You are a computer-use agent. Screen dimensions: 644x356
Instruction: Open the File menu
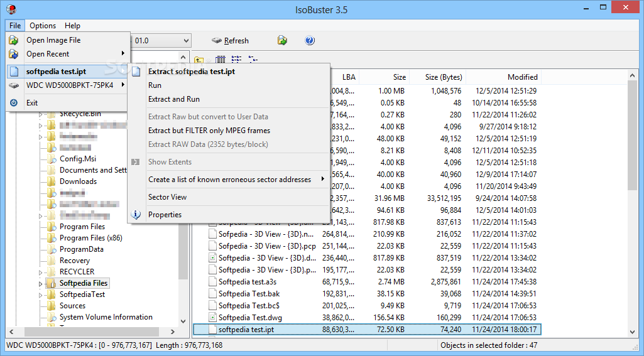coord(15,26)
